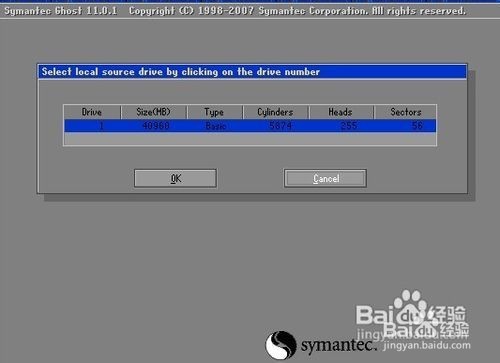Click the OK button
This screenshot has height=363, width=500.
click(175, 178)
